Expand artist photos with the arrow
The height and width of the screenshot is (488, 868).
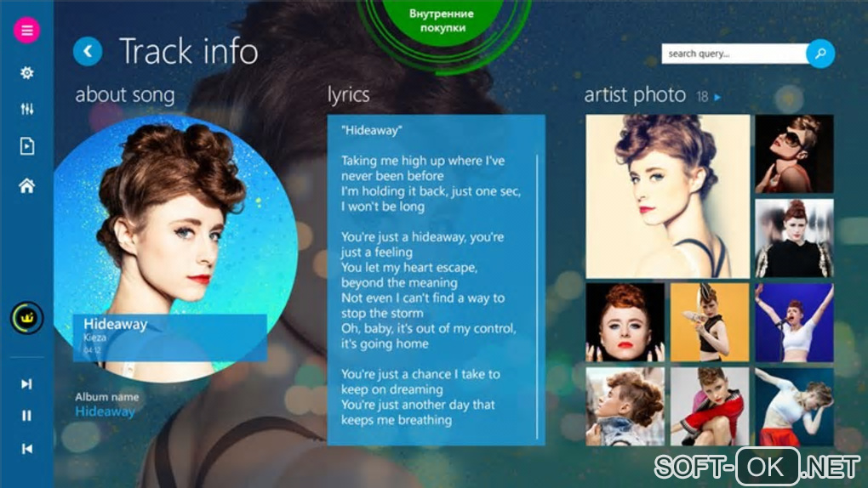[x=717, y=98]
